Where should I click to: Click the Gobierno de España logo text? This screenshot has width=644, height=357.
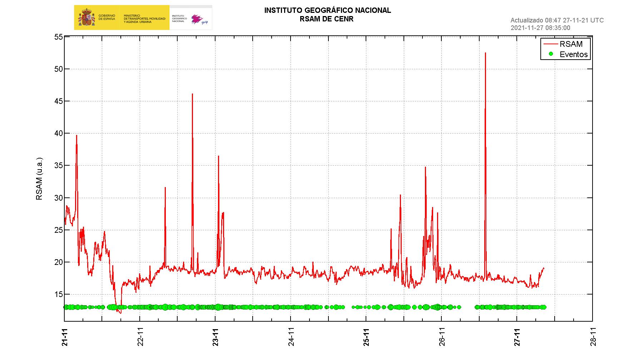click(106, 17)
